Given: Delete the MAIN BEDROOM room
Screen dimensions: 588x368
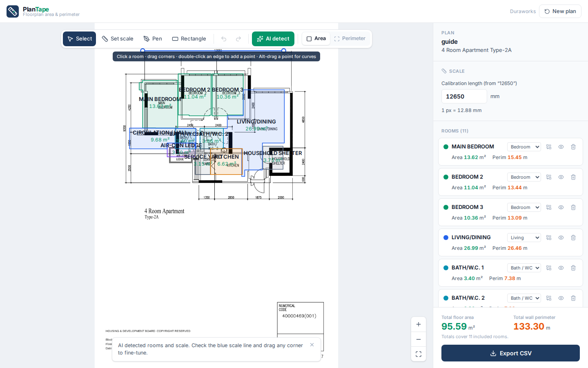Looking at the screenshot, I should point(573,147).
